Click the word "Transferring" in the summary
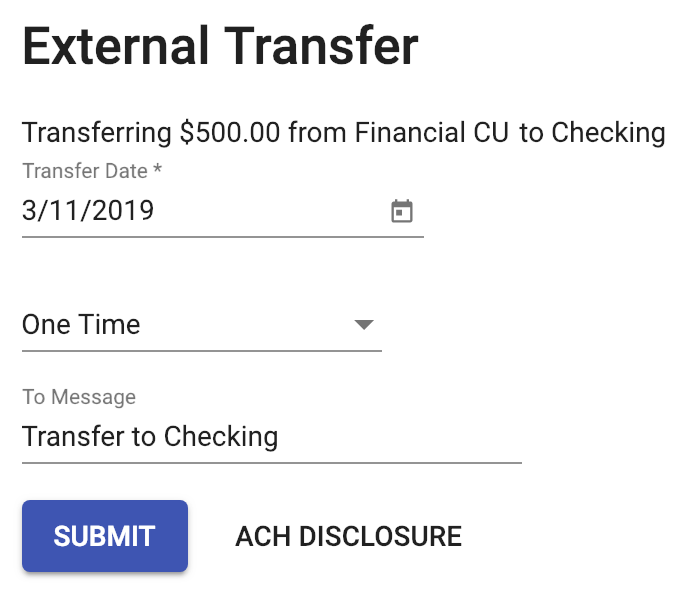 pyautogui.click(x=97, y=133)
